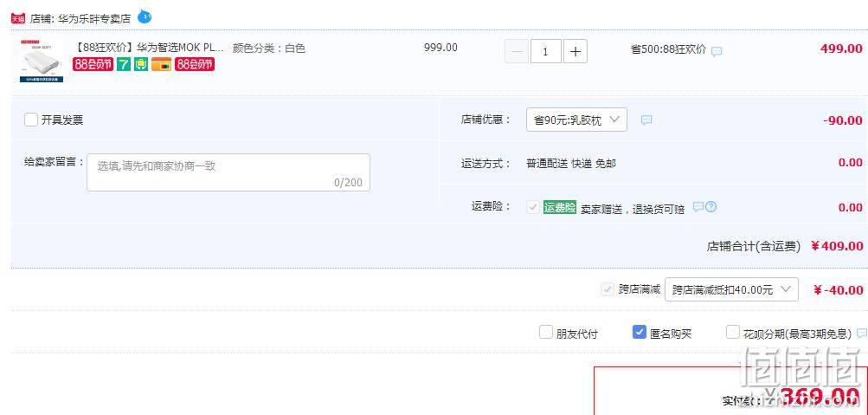Open the 省90元:乳胶枕 store discount dropdown
This screenshot has height=415, width=868.
[x=576, y=120]
